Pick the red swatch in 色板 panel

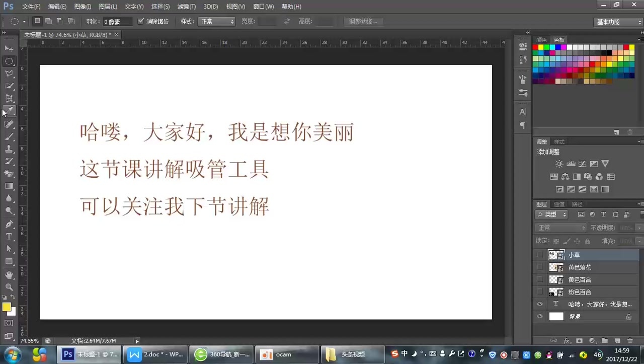pyautogui.click(x=536, y=47)
